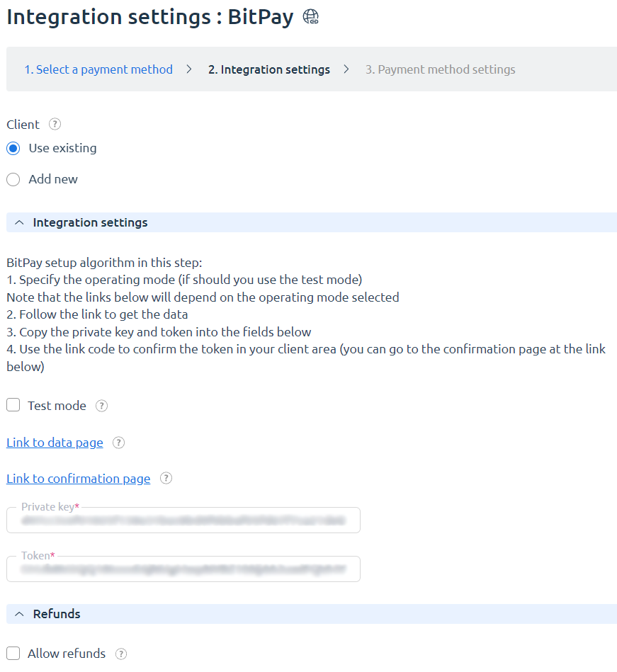Go to step 1 Select a payment method
The width and height of the screenshot is (617, 672).
pos(98,69)
